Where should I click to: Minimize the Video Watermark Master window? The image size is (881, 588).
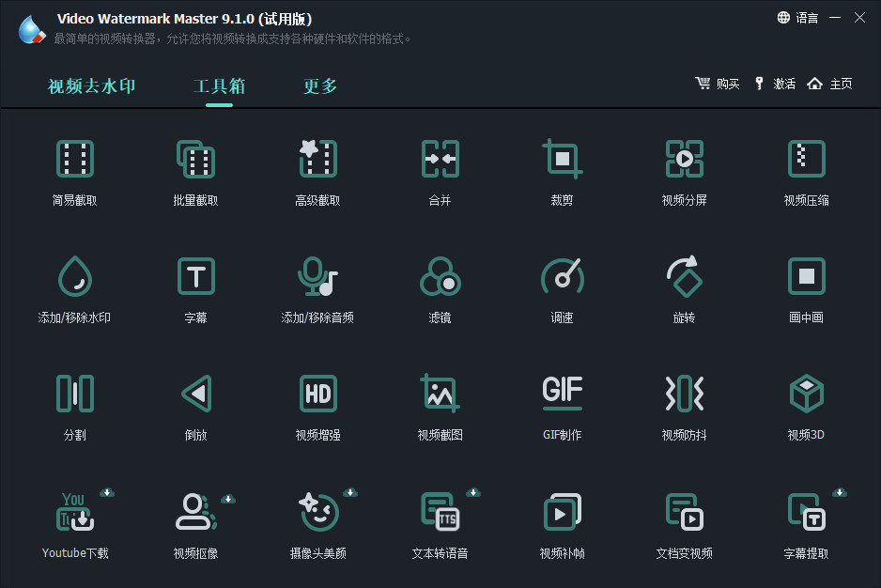tap(835, 18)
